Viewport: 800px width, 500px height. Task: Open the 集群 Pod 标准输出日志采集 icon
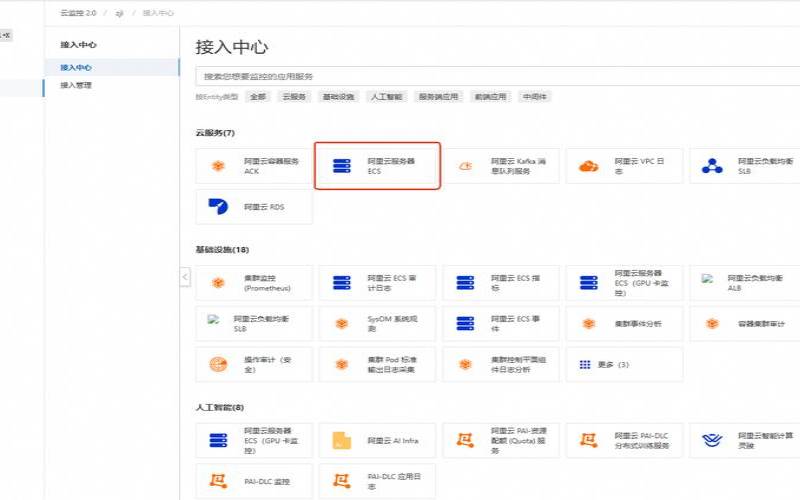342,364
